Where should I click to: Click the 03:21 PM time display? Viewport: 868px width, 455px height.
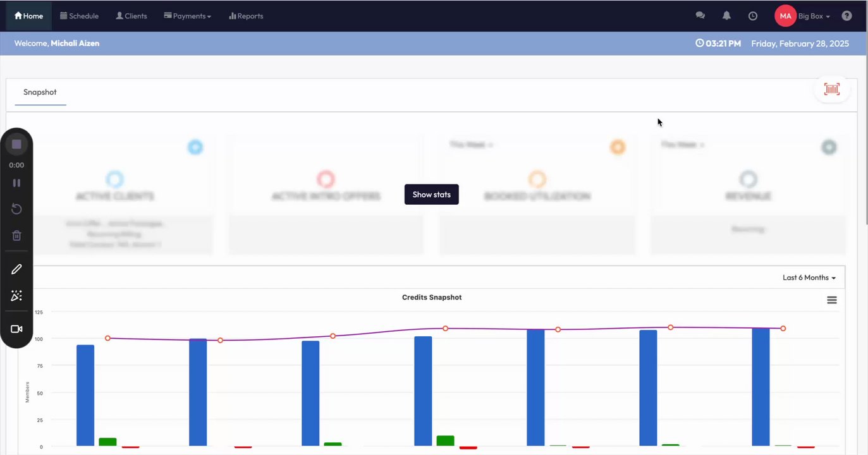(718, 44)
